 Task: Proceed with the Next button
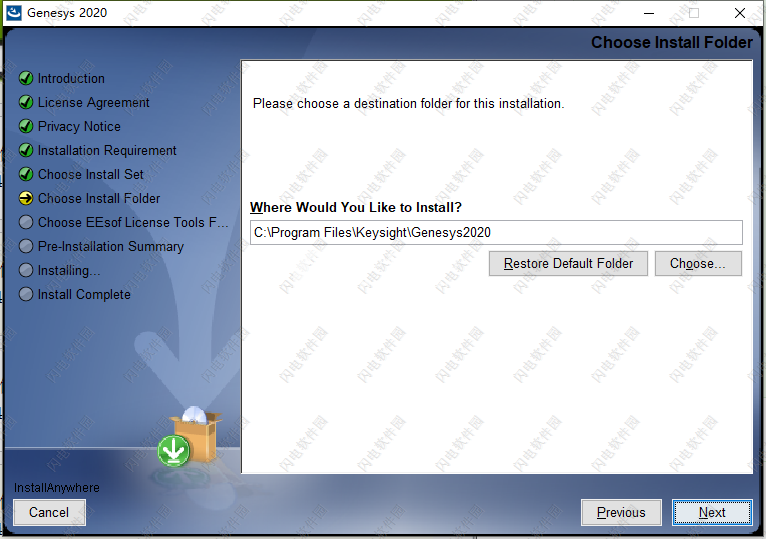point(712,512)
